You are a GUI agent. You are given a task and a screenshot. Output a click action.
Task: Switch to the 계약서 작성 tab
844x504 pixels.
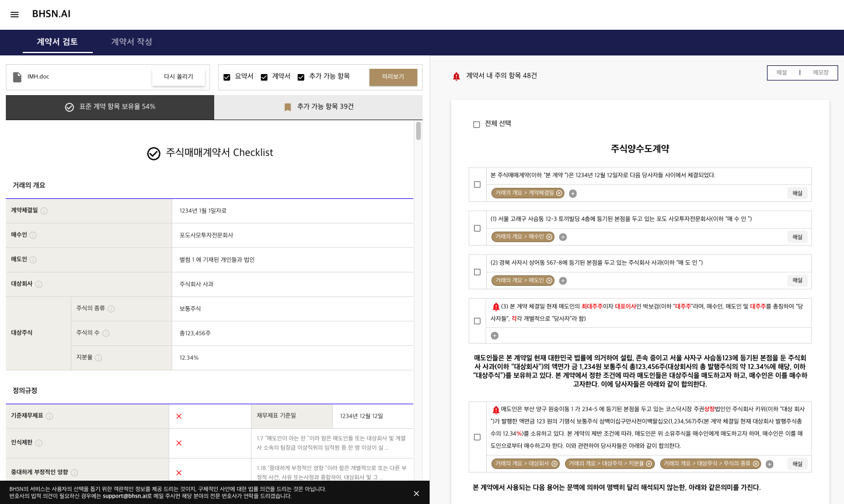(131, 41)
